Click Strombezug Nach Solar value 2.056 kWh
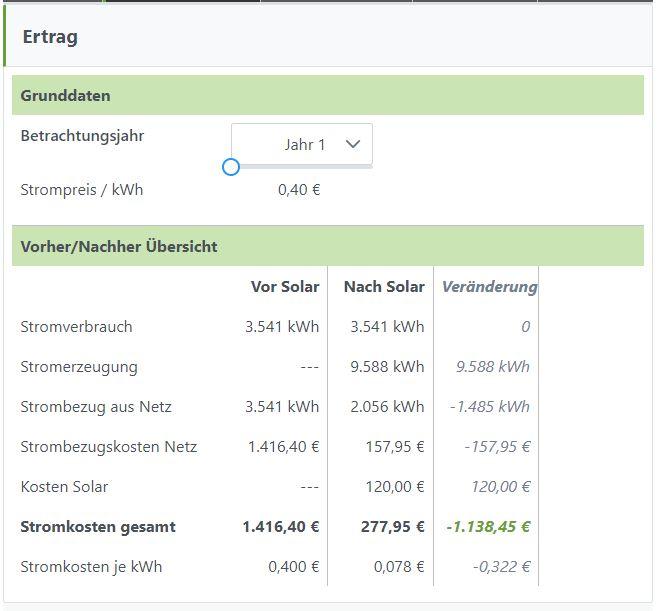This screenshot has height=611, width=658. (387, 407)
